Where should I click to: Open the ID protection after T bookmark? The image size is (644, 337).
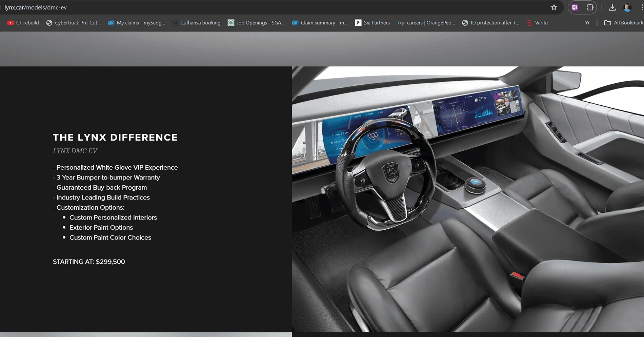pyautogui.click(x=490, y=23)
